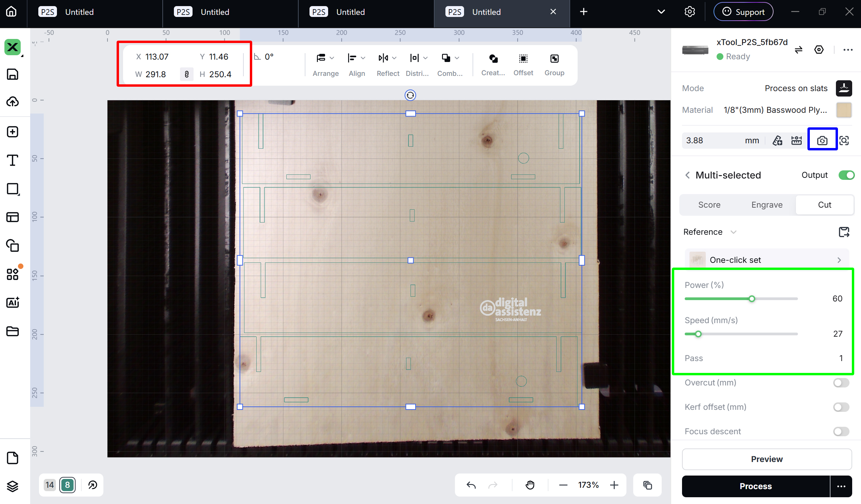Click the basswood material color swatch

tap(844, 110)
